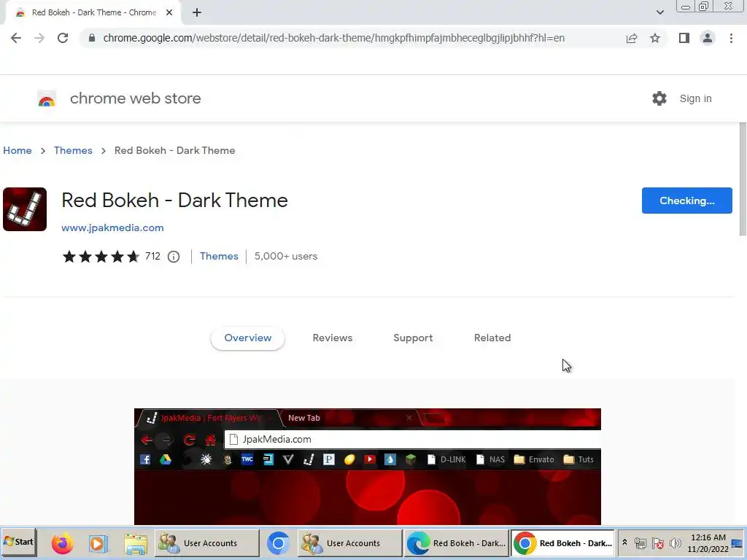Go back to the previous page
This screenshot has height=560, width=747.
16,38
